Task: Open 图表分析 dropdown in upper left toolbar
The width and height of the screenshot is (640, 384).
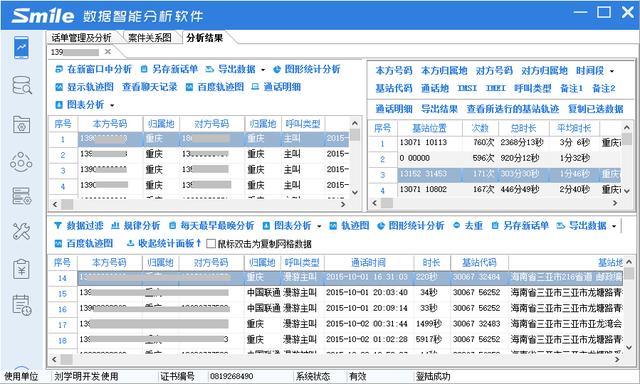Action: click(x=85, y=105)
